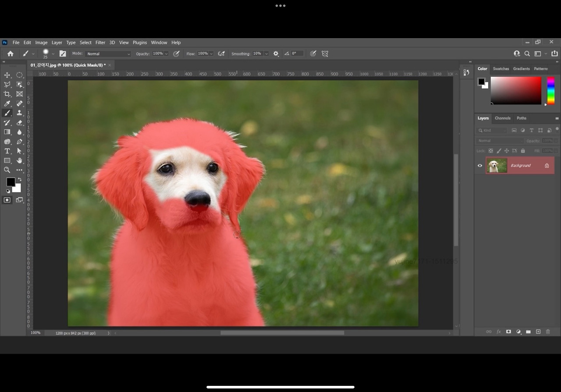561x392 pixels.
Task: Open the File menu
Action: click(16, 43)
